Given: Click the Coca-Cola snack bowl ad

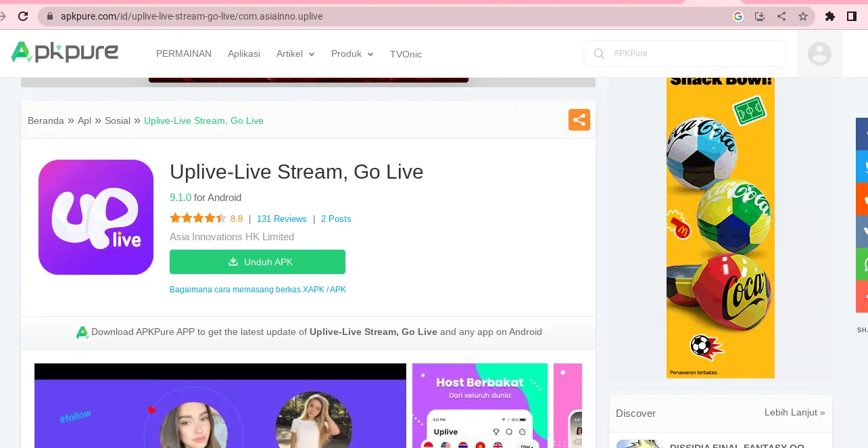Looking at the screenshot, I should [721, 227].
